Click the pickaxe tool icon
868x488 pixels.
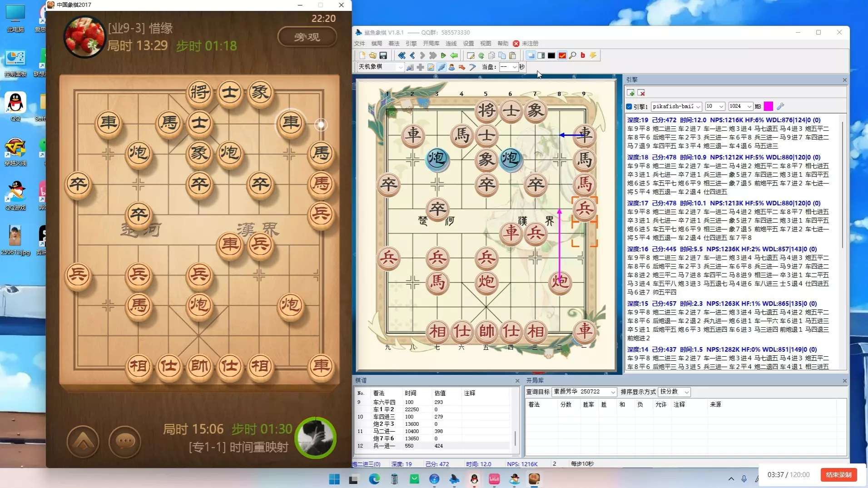[472, 67]
